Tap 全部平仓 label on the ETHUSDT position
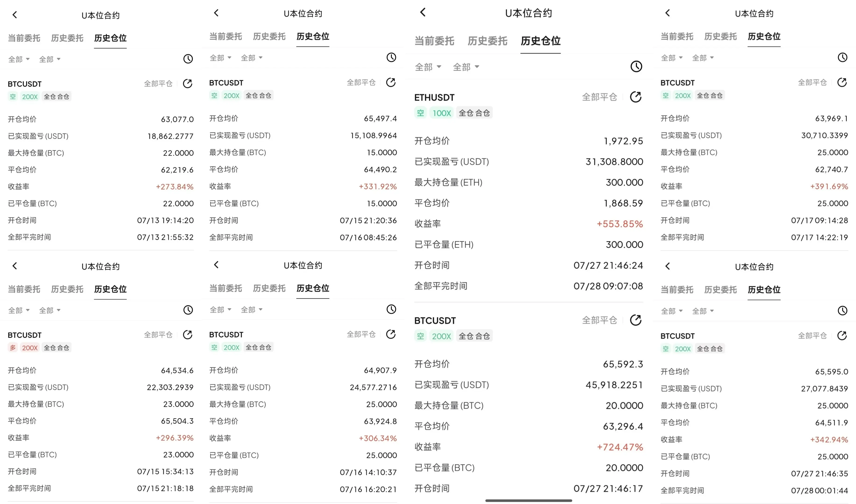This screenshot has width=856, height=504. pos(599,97)
